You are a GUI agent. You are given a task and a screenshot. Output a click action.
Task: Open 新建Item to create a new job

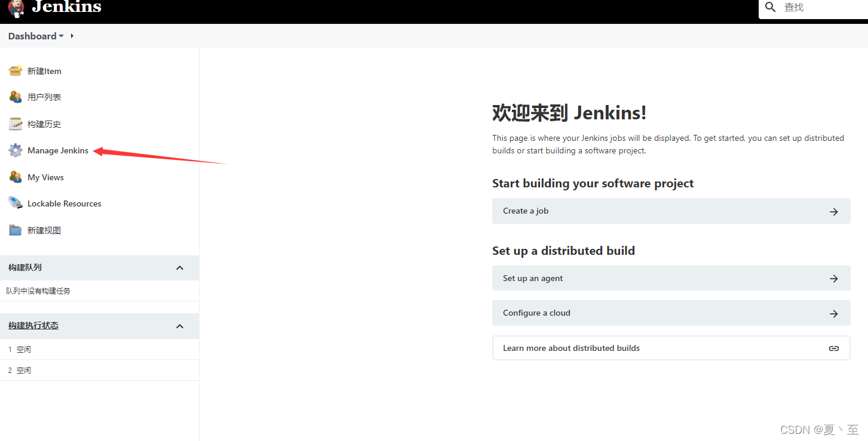[x=43, y=70]
